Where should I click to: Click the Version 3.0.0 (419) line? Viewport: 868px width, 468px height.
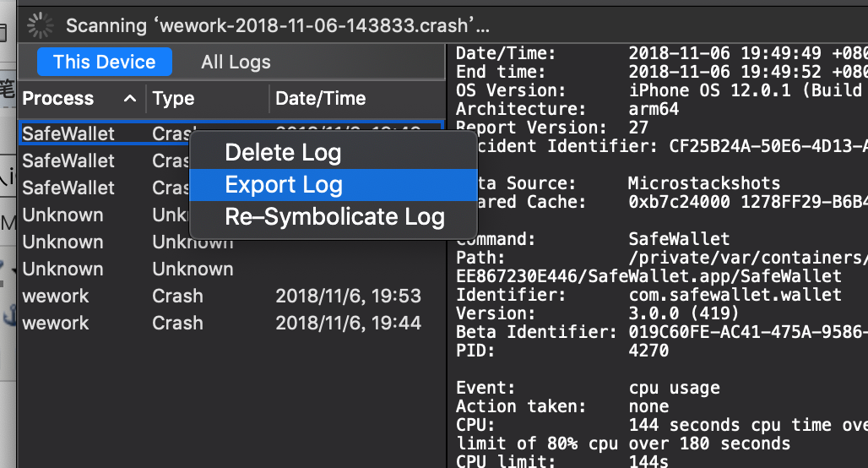597,313
